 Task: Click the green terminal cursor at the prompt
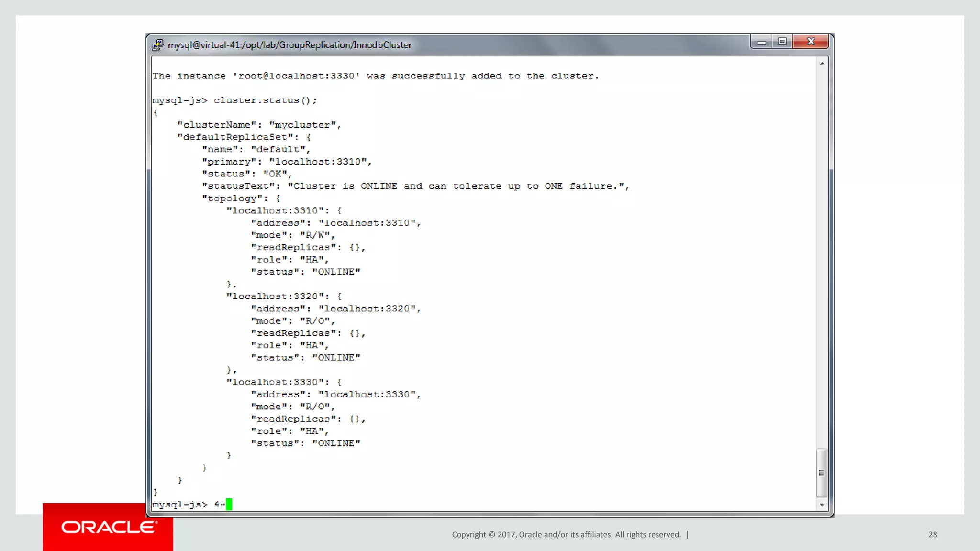[229, 505]
